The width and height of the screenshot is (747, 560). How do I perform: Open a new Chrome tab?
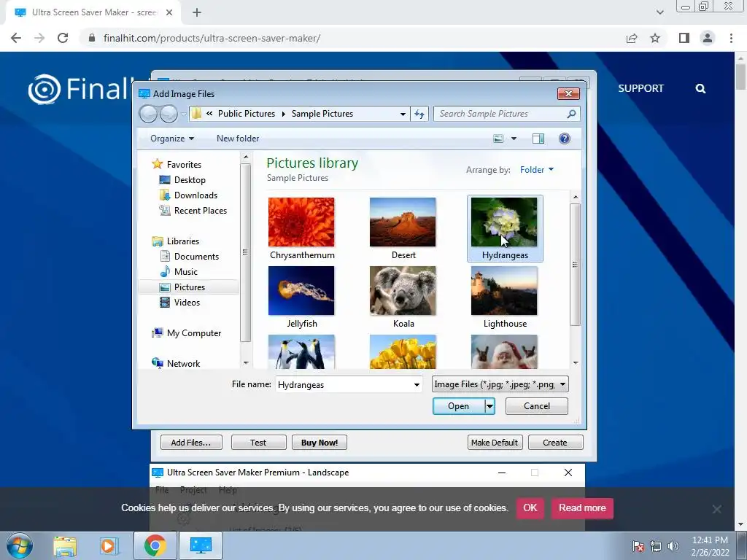(x=197, y=12)
